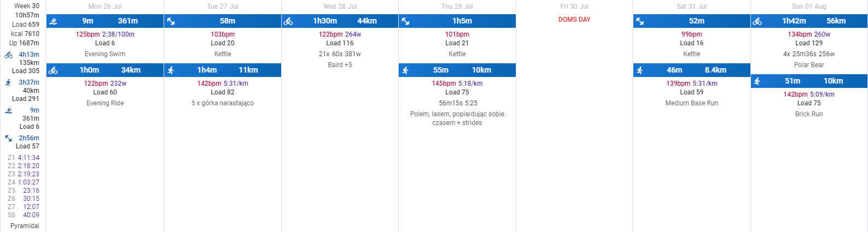The image size is (868, 232).
Task: Click cycling totals icon in week summary
Action: (8, 55)
